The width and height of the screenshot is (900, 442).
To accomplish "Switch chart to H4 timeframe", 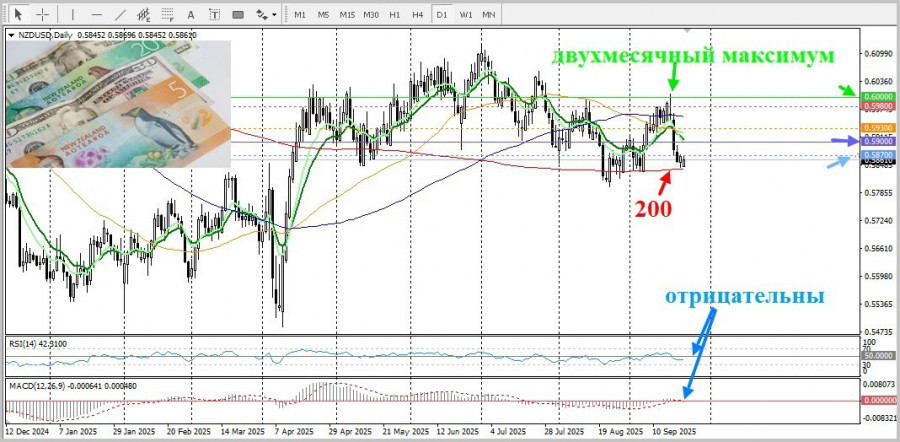I will (418, 14).
